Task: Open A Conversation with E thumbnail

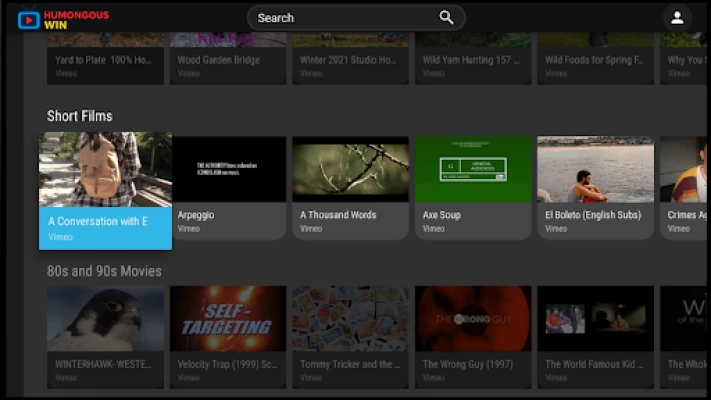Action: coord(105,170)
